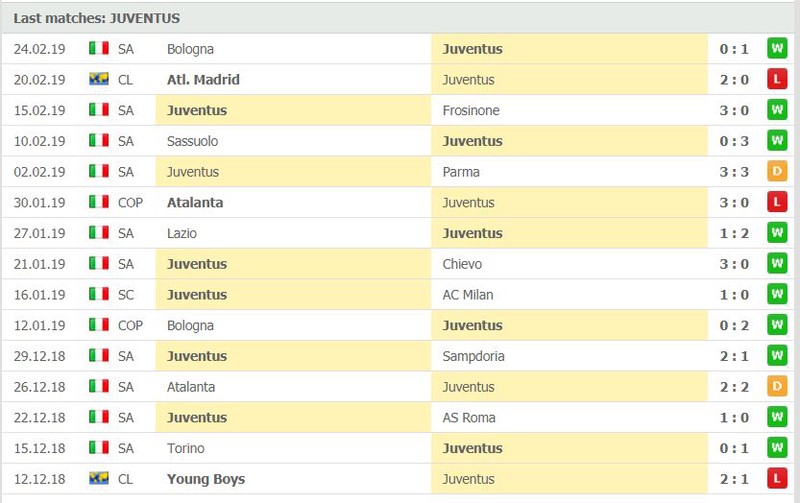
Task: Click the red L badge for Atalanta cup match
Action: [x=777, y=202]
